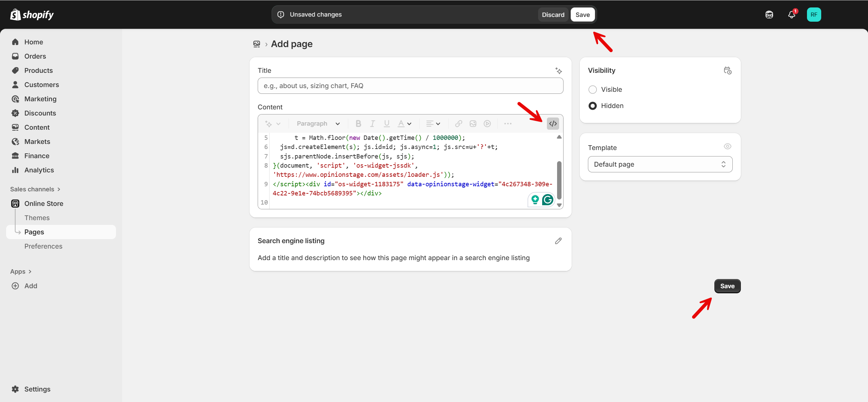
Task: Click the green lightbulb suggestion icon
Action: (535, 200)
